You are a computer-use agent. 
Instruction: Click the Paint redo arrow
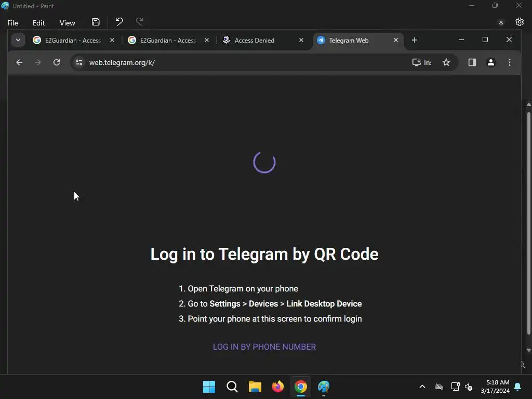[139, 22]
